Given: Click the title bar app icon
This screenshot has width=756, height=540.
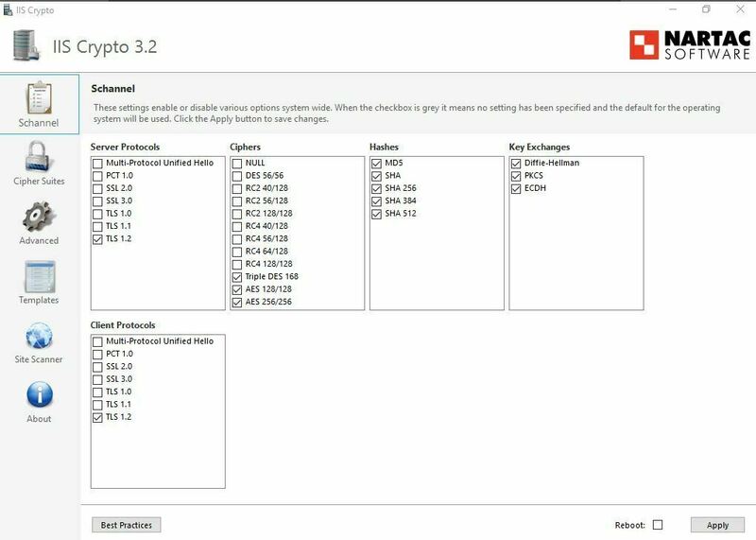Looking at the screenshot, I should 8,9.
